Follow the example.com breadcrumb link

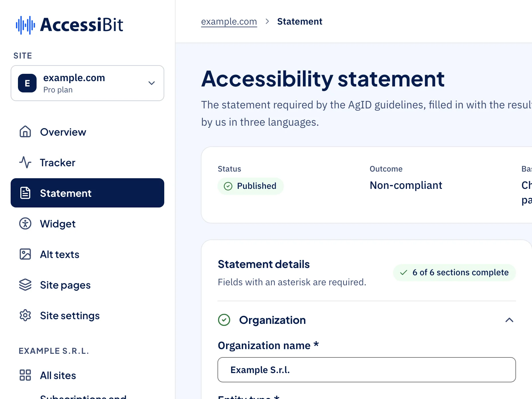(x=229, y=22)
